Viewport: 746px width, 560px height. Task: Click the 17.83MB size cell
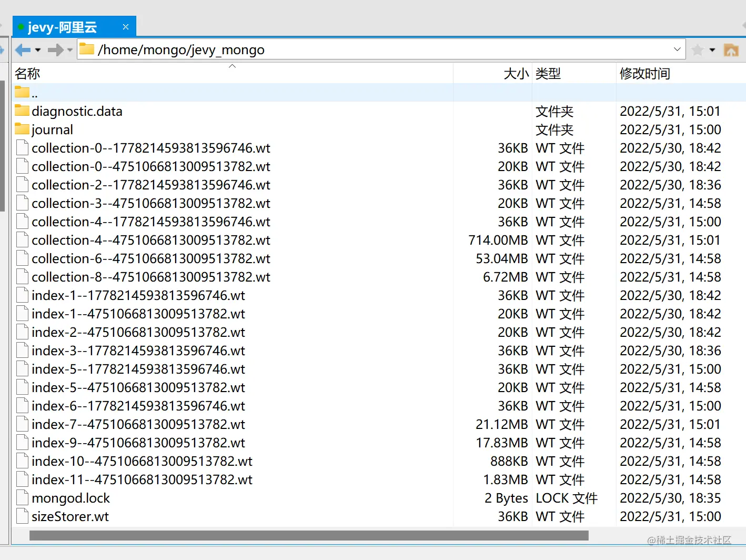501,443
